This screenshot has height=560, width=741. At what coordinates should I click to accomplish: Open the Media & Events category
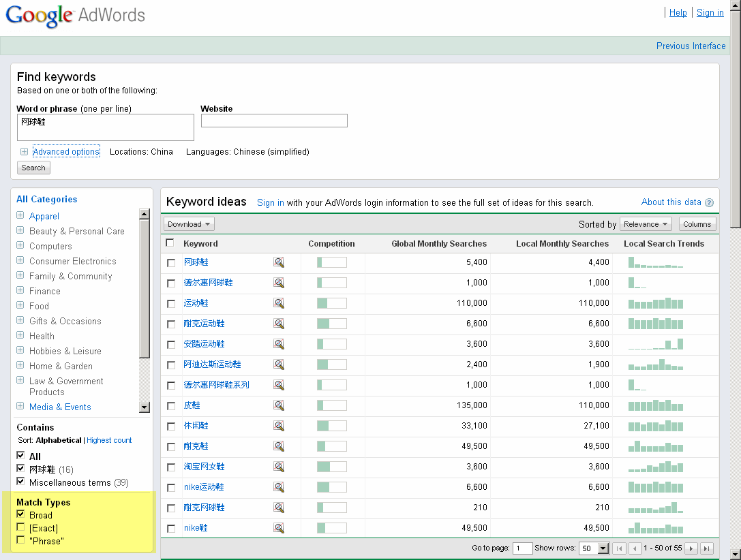tap(60, 407)
